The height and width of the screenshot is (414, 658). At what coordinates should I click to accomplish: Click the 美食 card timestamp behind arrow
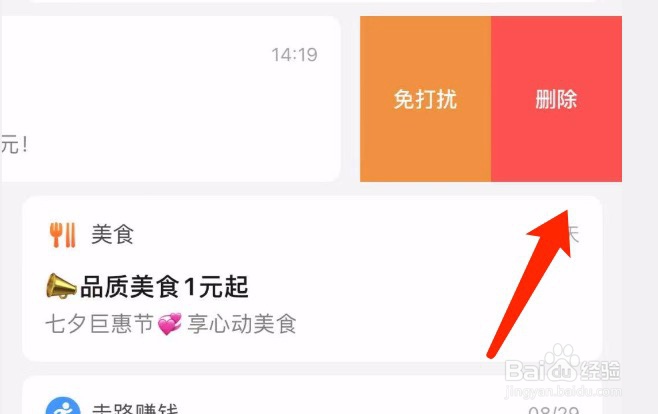coord(574,234)
